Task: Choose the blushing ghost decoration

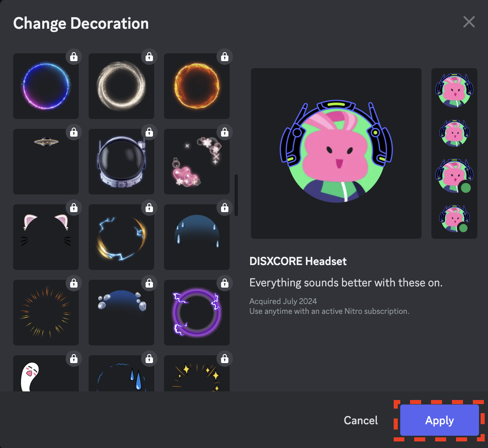Action: [x=46, y=374]
